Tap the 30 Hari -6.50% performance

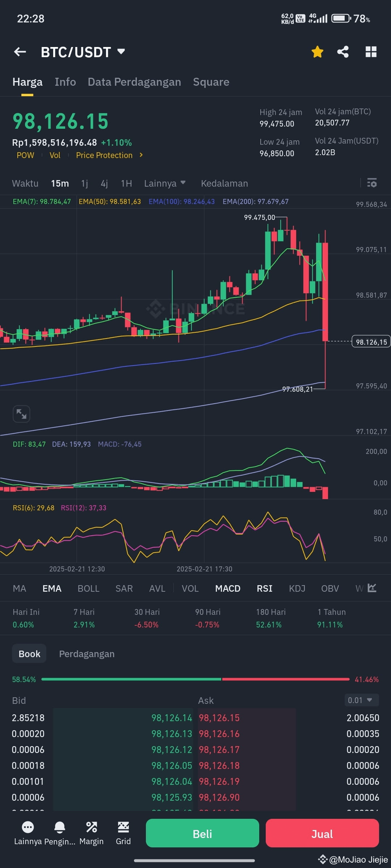pyautogui.click(x=147, y=618)
